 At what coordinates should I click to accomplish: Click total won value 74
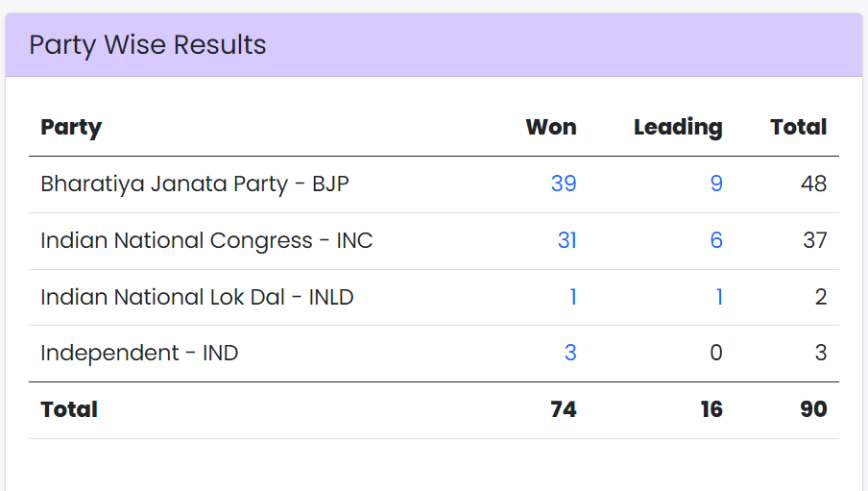tap(564, 409)
